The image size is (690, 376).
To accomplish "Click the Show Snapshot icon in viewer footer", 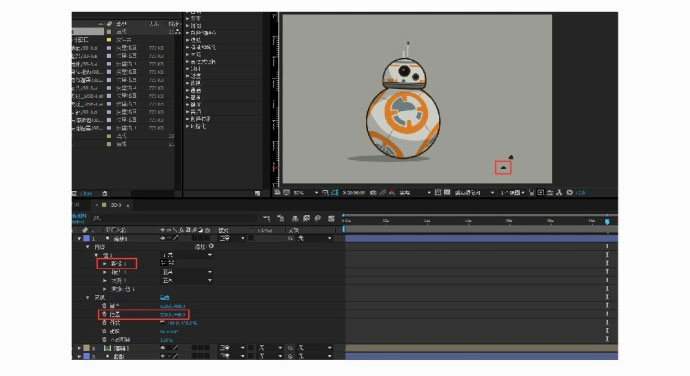I will pyautogui.click(x=382, y=192).
